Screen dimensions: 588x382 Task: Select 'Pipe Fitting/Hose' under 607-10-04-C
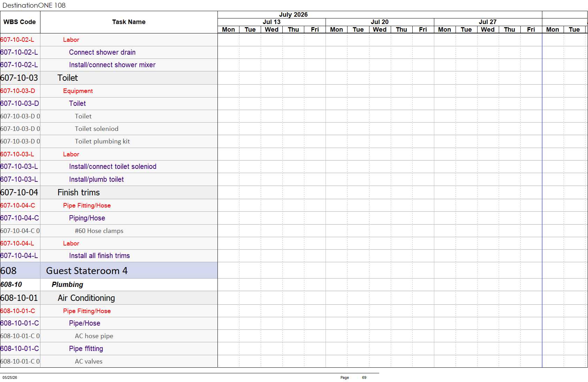87,205
